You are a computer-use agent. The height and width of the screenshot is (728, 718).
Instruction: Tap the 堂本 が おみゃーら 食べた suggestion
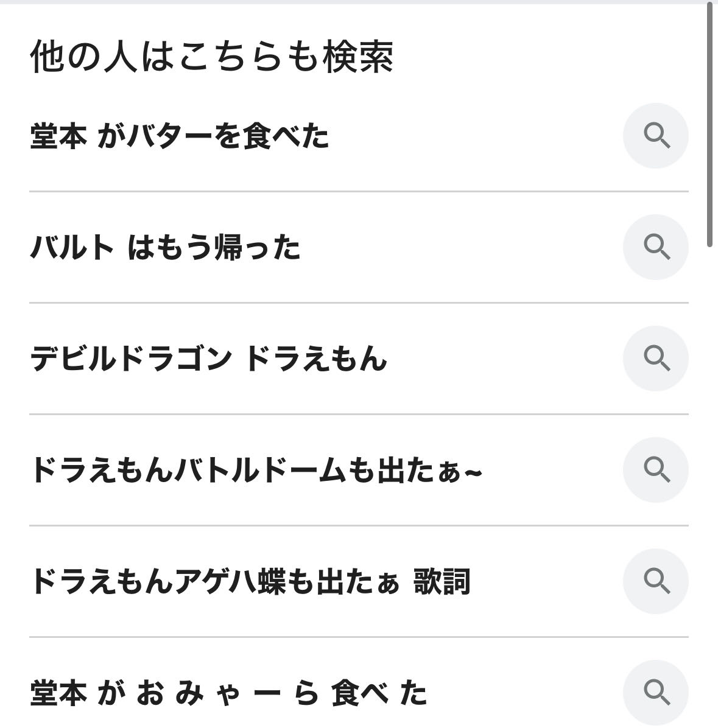(x=228, y=693)
